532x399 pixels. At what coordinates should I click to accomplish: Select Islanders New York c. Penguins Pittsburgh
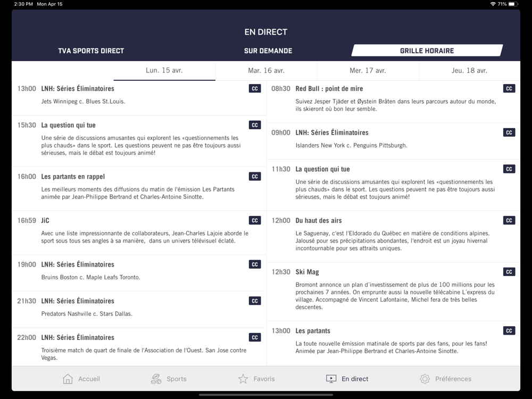[351, 146]
